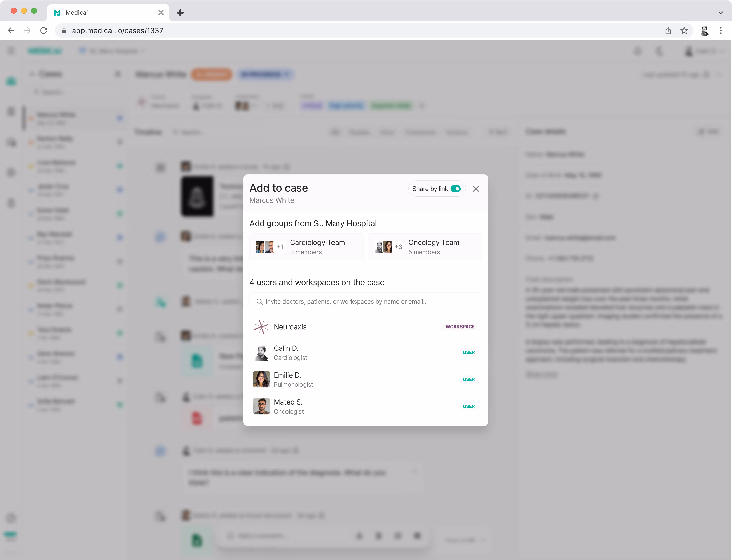Click the USER badge next to Calin D.
This screenshot has width=732, height=560.
coord(468,352)
